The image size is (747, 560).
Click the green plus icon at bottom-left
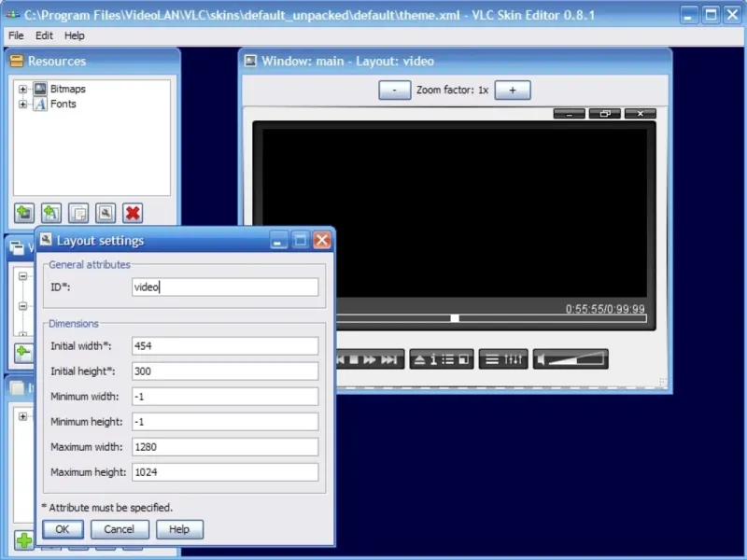pos(24,540)
